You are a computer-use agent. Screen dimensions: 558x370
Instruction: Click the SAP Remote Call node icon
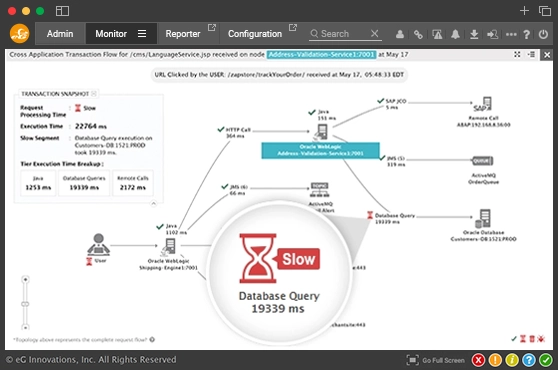pyautogui.click(x=483, y=104)
